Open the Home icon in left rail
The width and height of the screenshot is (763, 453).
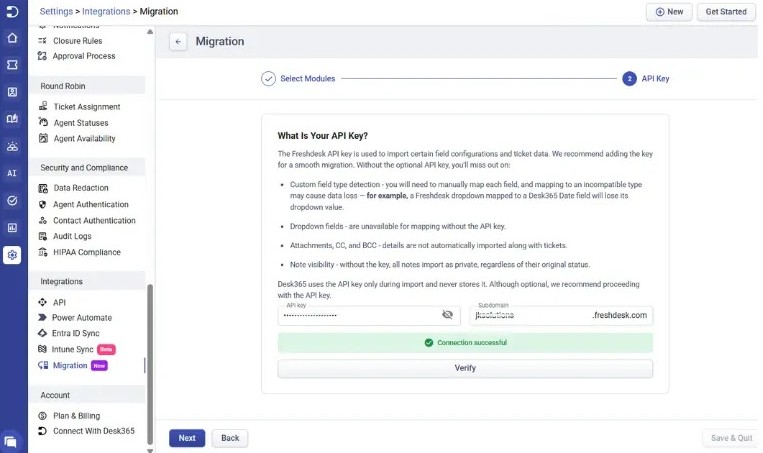tap(12, 38)
